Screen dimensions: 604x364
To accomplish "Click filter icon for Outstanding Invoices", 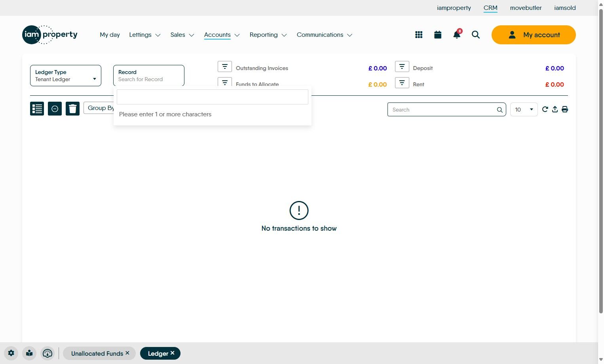I will [225, 66].
